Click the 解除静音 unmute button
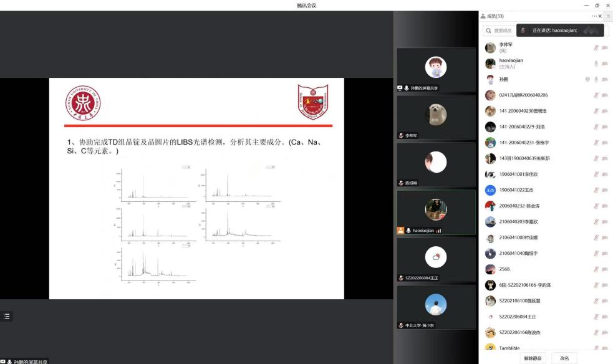Screen dimensions: 613x364 coord(533,358)
